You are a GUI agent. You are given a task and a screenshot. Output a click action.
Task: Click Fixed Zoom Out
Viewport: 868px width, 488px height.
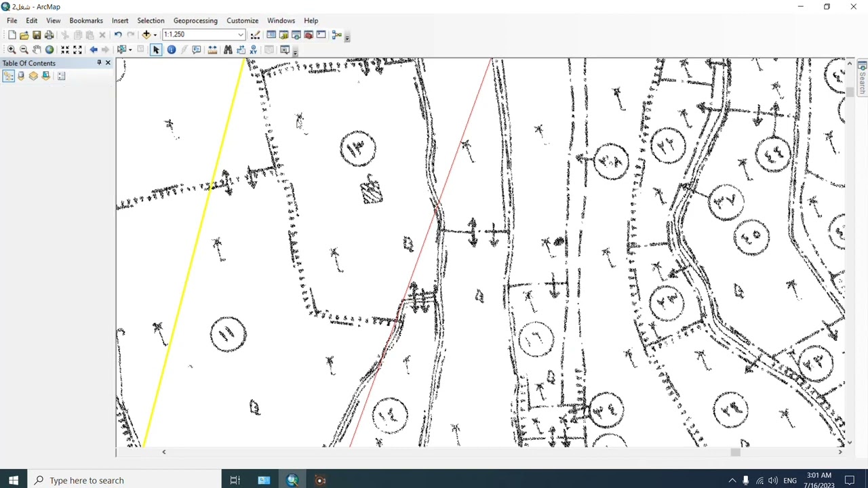pos(77,49)
